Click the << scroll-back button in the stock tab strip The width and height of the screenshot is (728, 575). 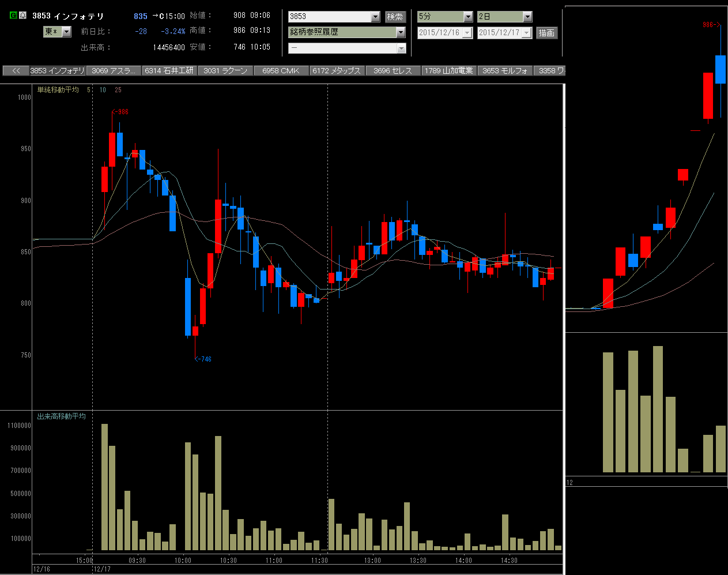[16, 70]
